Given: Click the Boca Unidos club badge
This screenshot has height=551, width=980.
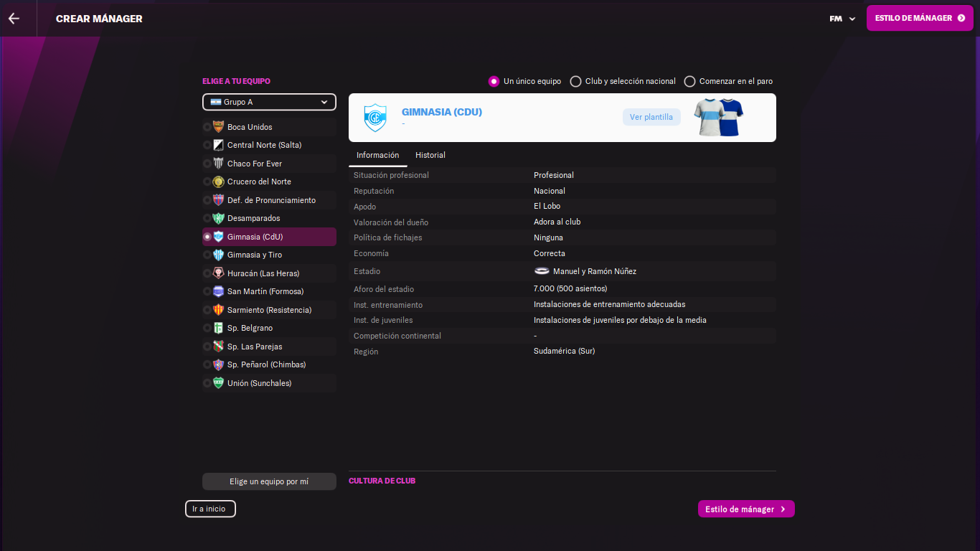Looking at the screenshot, I should point(218,127).
